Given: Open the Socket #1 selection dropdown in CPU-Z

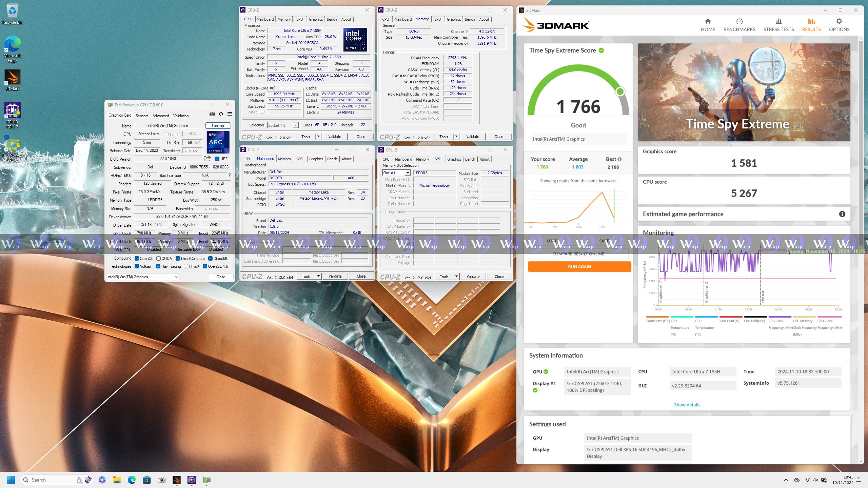Looking at the screenshot, I should tap(283, 125).
